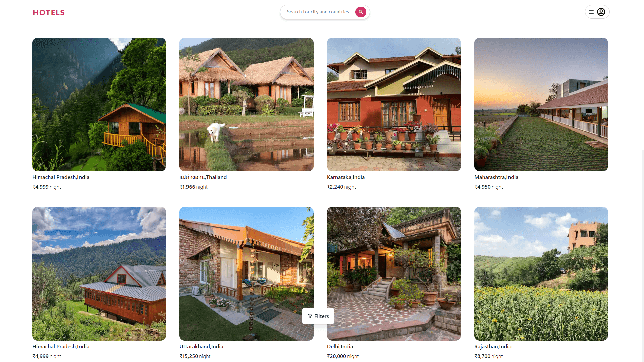Screen dimensions: 644x362
Task: Open the Karnataka red house photo
Action: point(394,104)
